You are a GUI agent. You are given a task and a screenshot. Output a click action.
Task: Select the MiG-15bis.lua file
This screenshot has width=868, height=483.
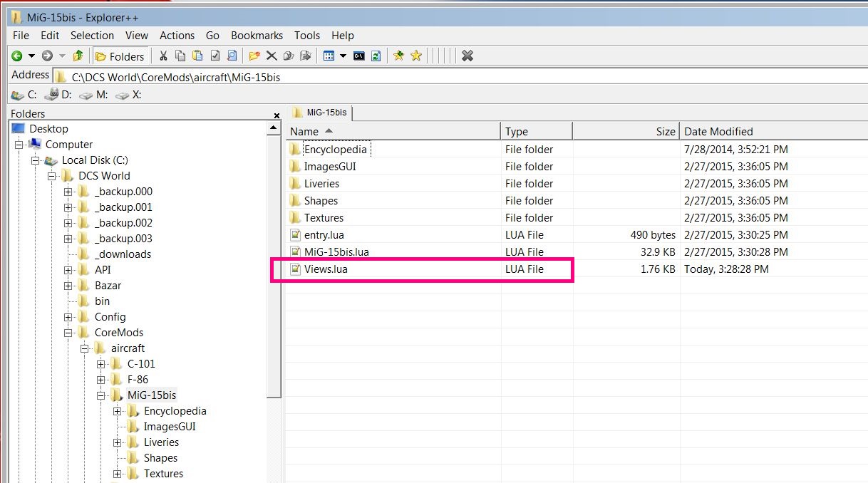(336, 252)
